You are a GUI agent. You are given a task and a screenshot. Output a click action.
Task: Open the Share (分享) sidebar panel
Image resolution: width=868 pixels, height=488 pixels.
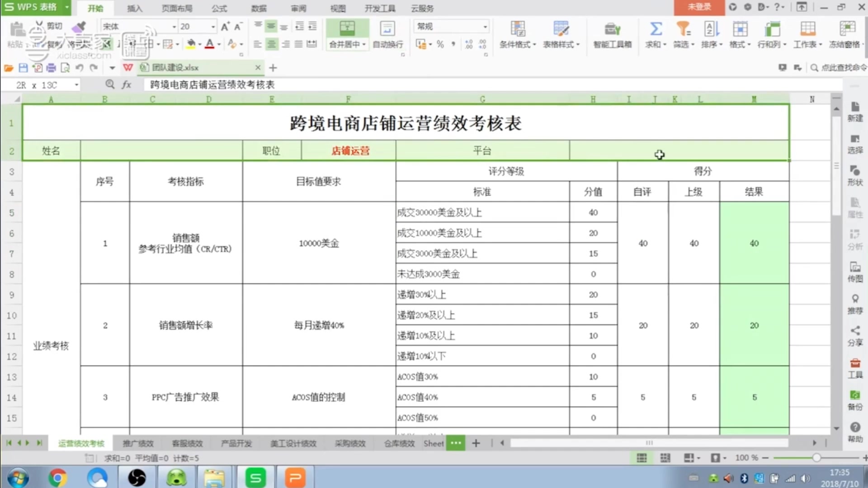click(x=855, y=336)
